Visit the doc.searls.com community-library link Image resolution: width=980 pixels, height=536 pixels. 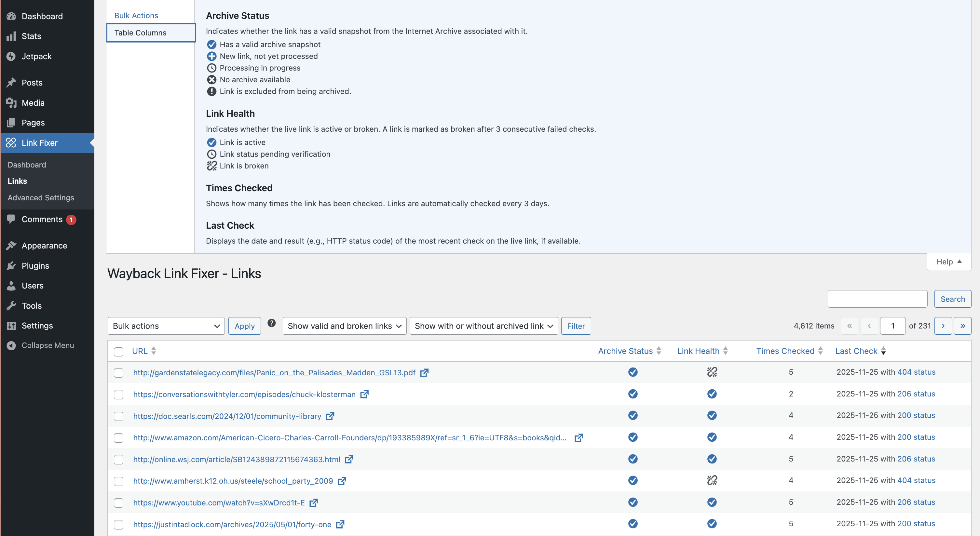(227, 416)
